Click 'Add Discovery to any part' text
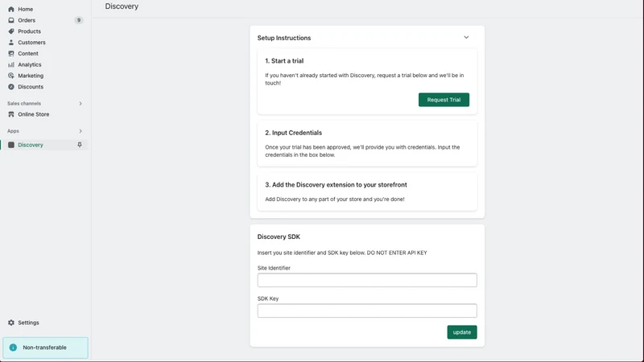Viewport: 644px width, 362px height. tap(335, 199)
